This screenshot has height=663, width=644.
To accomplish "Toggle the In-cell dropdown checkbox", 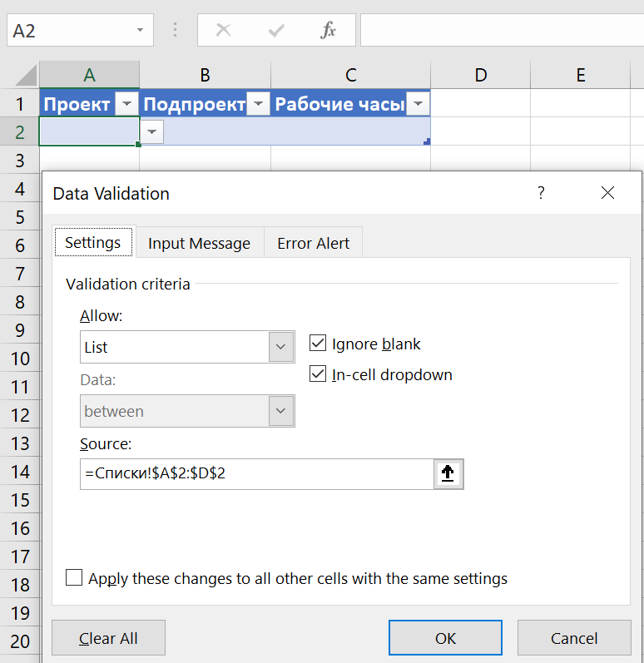I will pyautogui.click(x=318, y=374).
